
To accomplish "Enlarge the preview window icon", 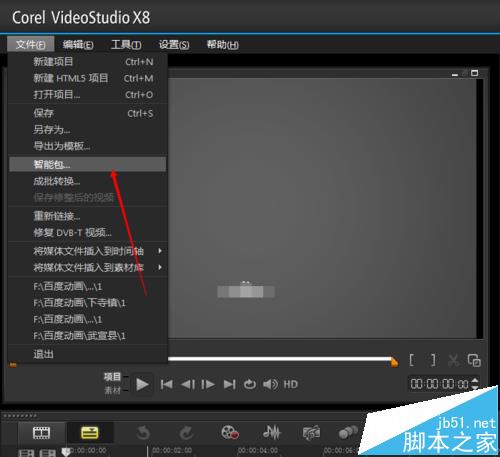I will point(474,360).
